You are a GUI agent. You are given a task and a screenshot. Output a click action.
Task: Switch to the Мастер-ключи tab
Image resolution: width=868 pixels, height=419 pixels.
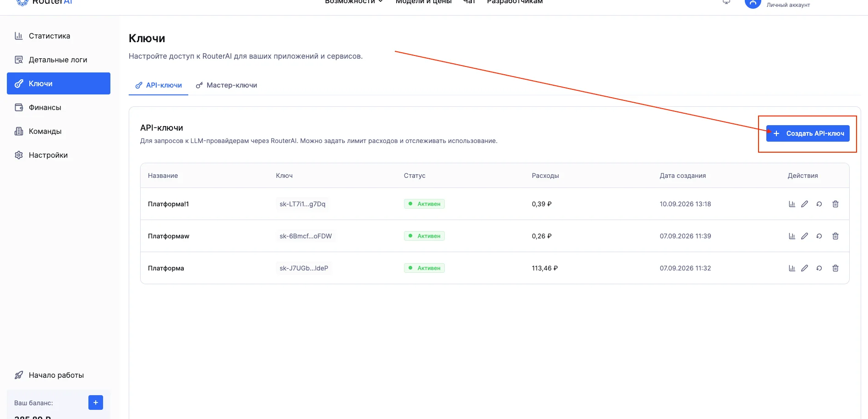tap(226, 85)
